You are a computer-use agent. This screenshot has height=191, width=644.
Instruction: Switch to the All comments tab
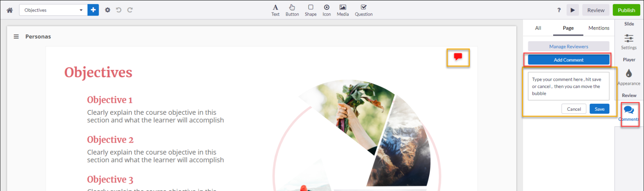[538, 28]
